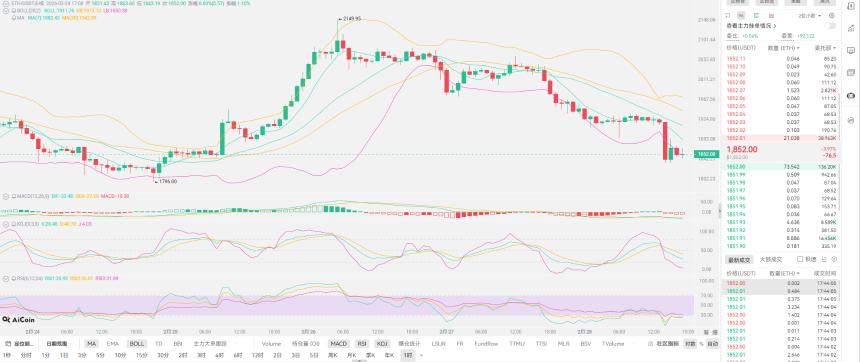Open the sidebar black robot icon
Image resolution: width=860 pixels, height=362 pixels.
point(851,95)
